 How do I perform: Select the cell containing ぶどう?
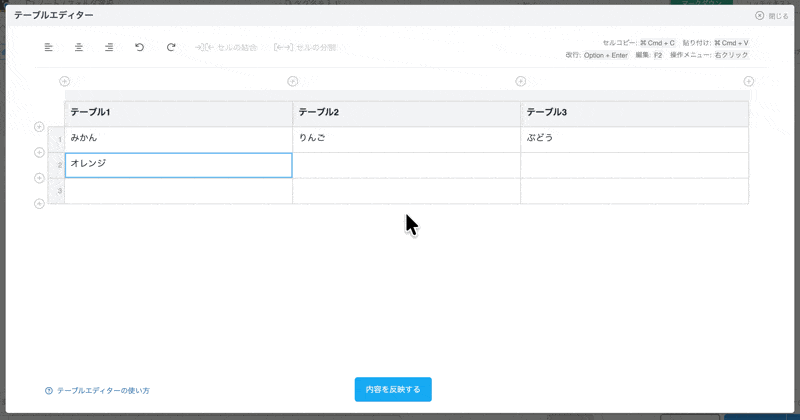[x=634, y=139]
